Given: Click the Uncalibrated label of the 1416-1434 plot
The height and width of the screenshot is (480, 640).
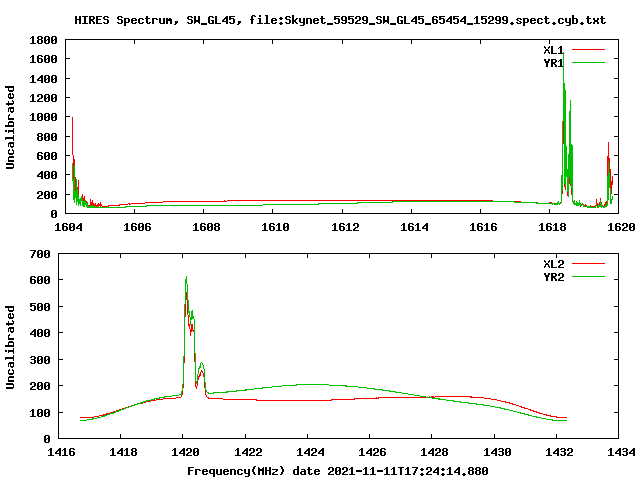Looking at the screenshot, I should [x=10, y=347].
